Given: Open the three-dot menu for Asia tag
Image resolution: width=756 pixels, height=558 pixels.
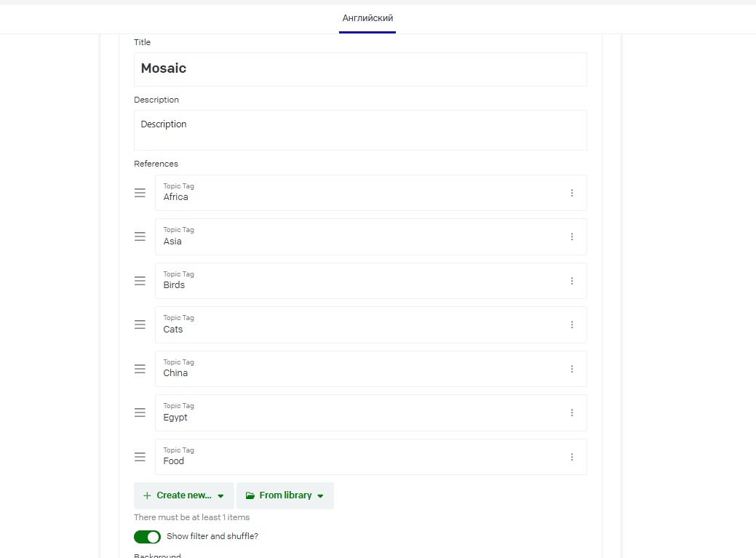Looking at the screenshot, I should (572, 236).
